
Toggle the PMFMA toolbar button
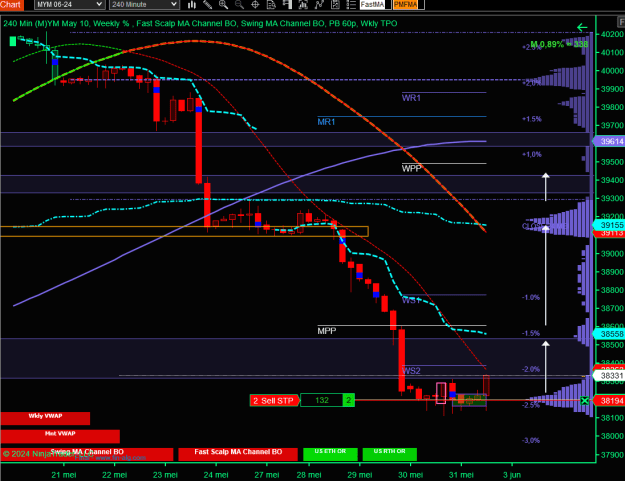click(408, 4)
